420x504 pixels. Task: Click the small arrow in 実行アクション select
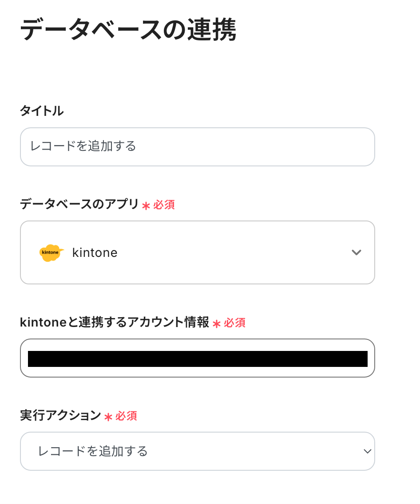(367, 451)
